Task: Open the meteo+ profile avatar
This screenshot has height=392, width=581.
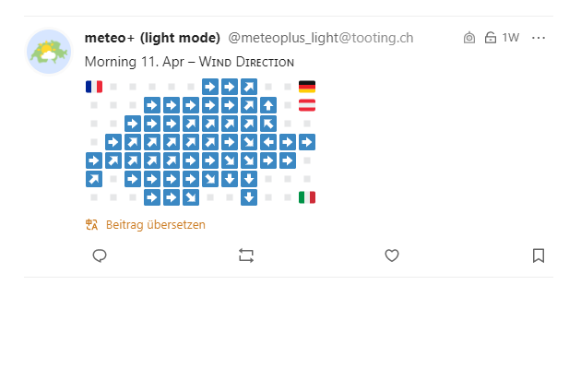Action: [x=49, y=52]
